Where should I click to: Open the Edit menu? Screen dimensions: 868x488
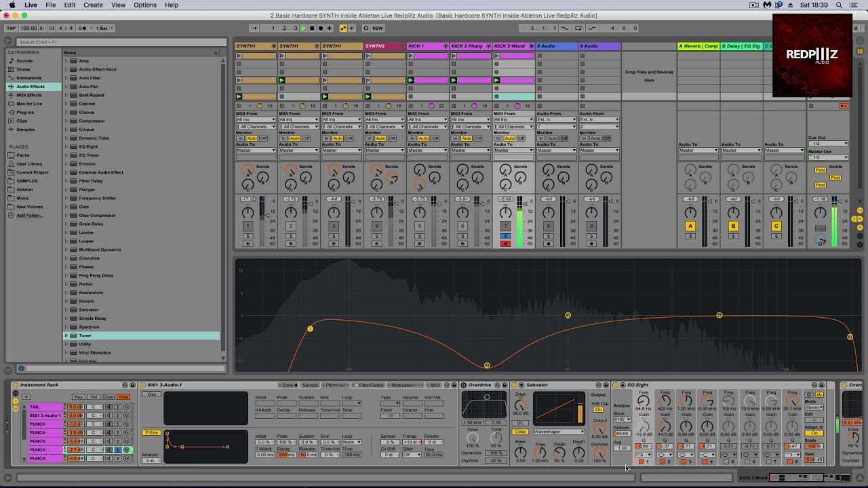70,5
